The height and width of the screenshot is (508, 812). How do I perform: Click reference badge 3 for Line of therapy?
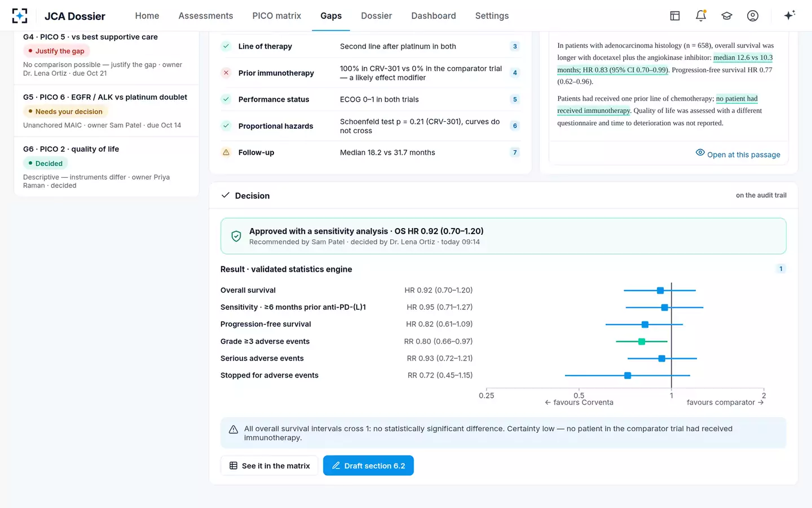pyautogui.click(x=515, y=46)
